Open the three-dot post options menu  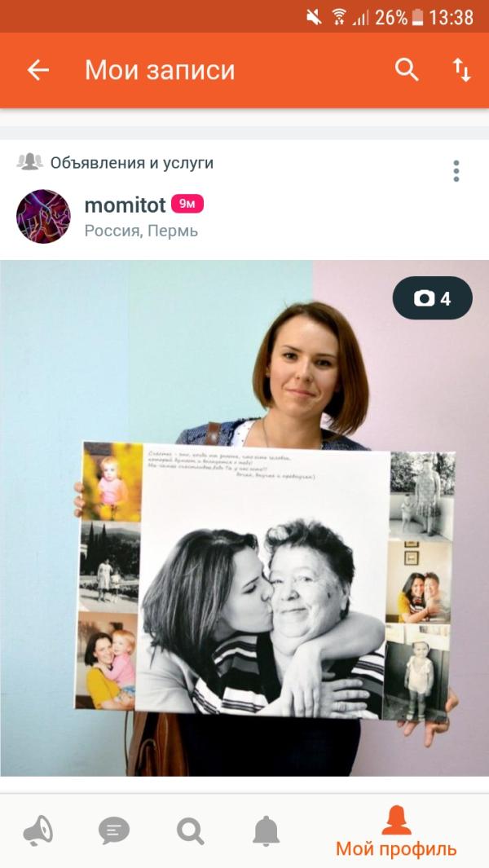[456, 171]
